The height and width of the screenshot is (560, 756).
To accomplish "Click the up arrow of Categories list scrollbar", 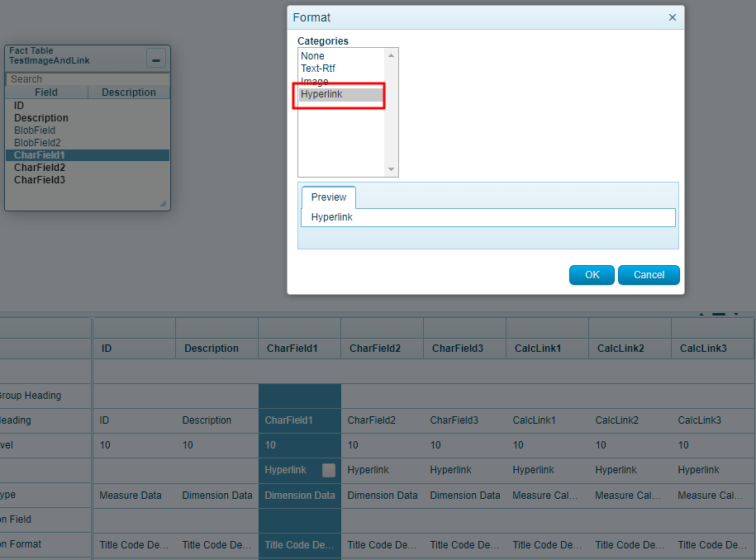I will [392, 55].
